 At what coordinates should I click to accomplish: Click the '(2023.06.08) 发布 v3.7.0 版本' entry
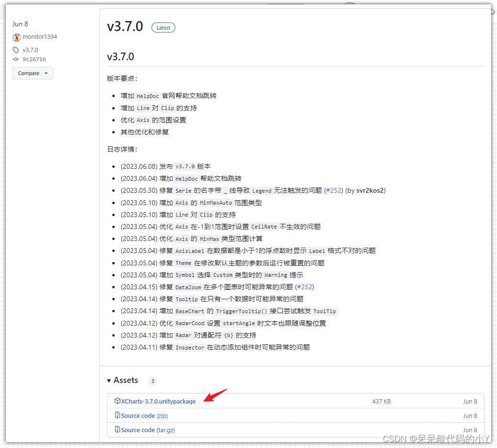coord(165,166)
